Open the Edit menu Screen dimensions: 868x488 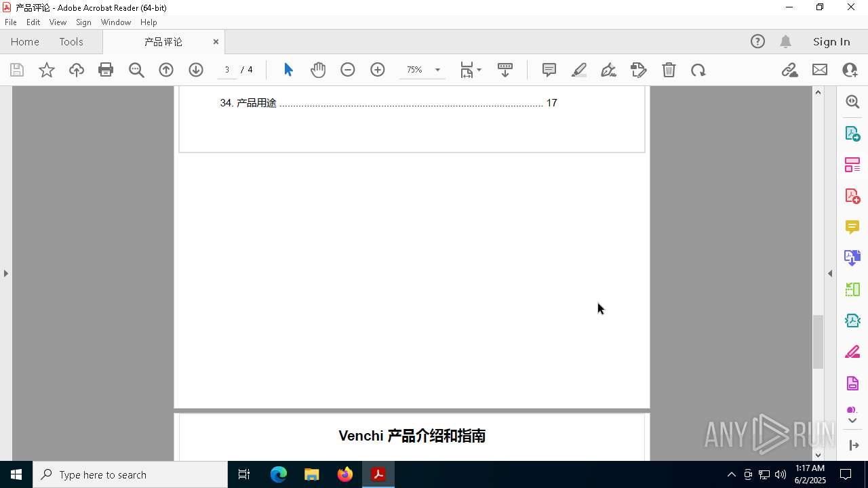pyautogui.click(x=33, y=22)
